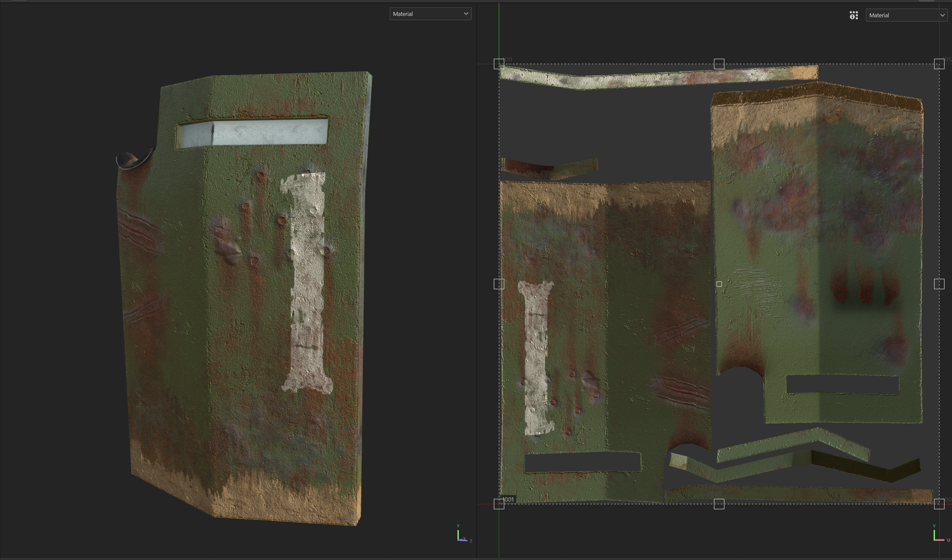952x560 pixels.
Task: Grab the bottom-left UV tile transform handle
Action: [x=499, y=504]
